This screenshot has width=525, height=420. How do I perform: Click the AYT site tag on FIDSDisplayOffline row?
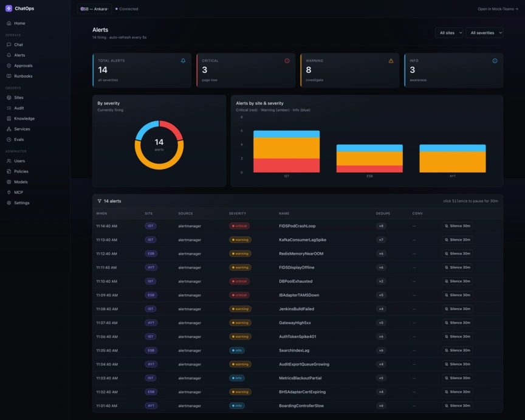[x=151, y=267]
